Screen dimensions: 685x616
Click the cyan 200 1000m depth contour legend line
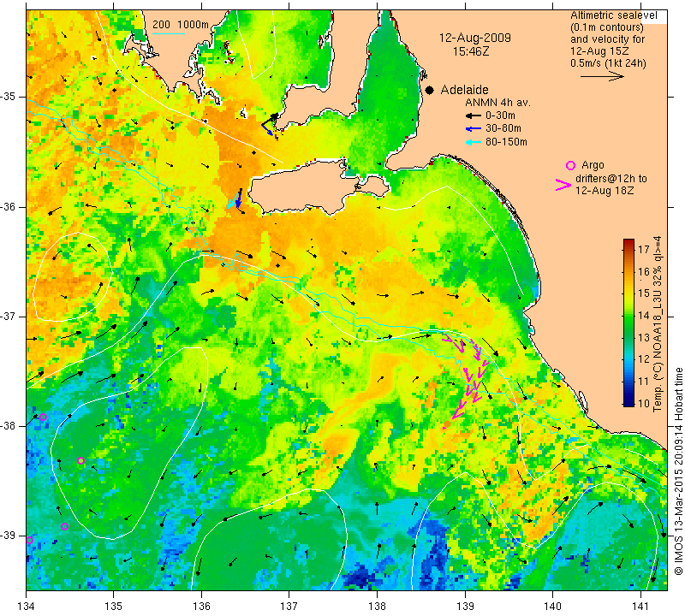(x=169, y=33)
